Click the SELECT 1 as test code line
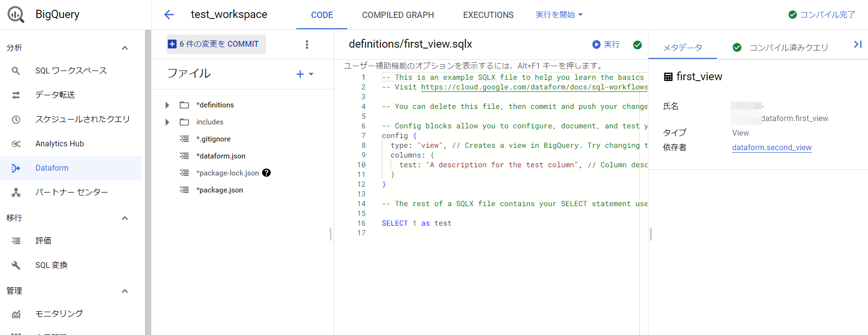 [417, 223]
